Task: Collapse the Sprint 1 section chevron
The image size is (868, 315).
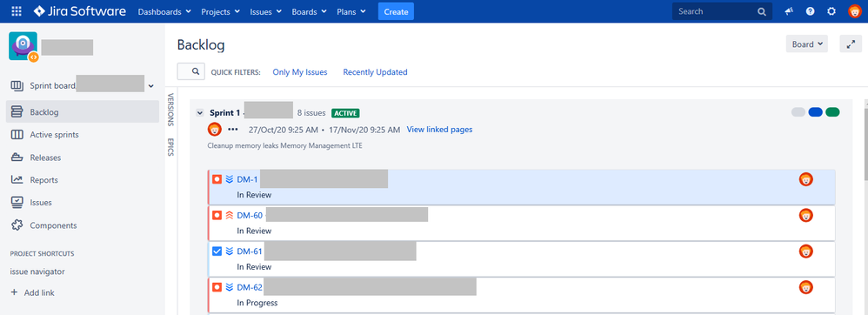Action: (x=200, y=113)
